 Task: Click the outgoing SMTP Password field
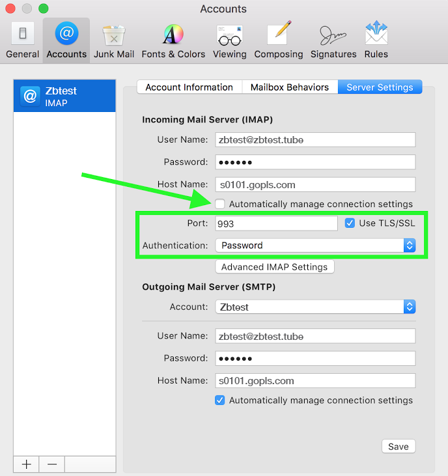tap(315, 359)
